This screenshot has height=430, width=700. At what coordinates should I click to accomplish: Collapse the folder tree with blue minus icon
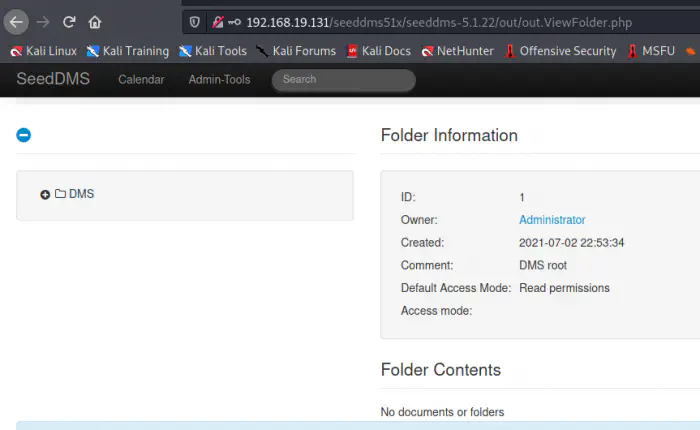point(24,135)
